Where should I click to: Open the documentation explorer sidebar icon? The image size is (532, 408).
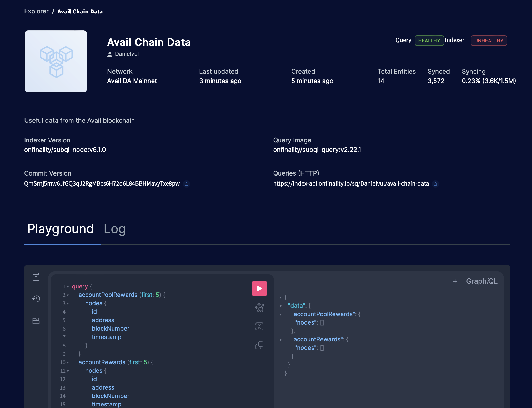pyautogui.click(x=36, y=276)
